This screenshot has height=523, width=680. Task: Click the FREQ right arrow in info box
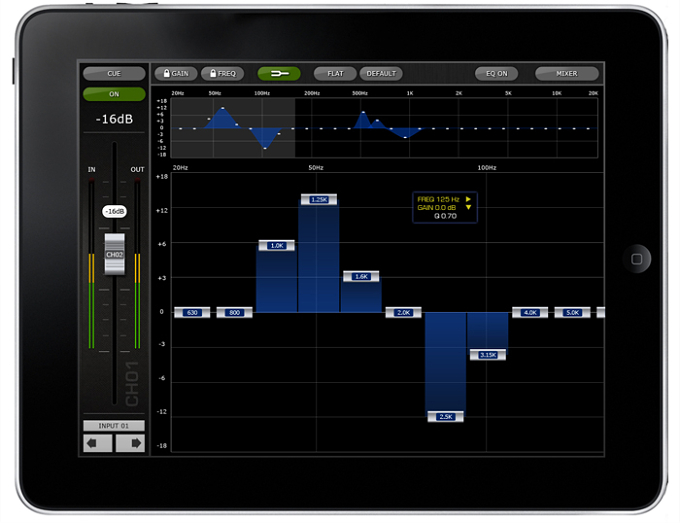coord(468,199)
